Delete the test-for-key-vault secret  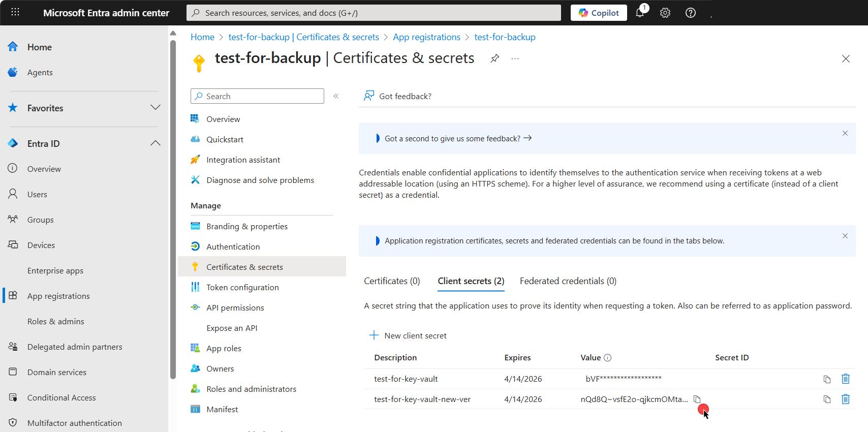(x=846, y=379)
